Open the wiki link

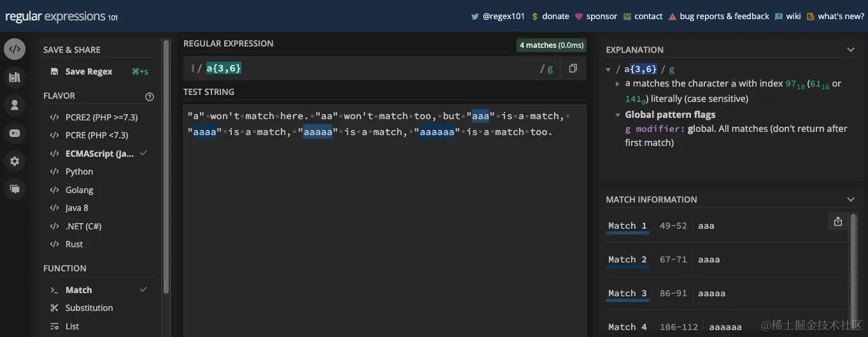793,17
